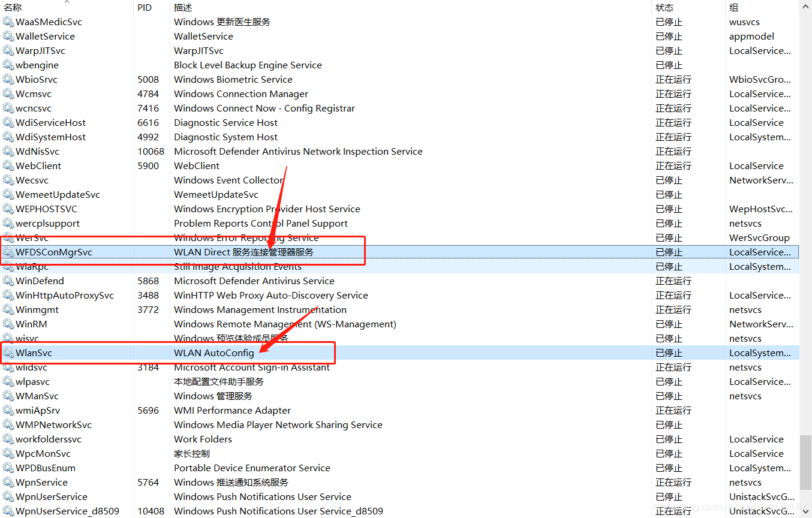Click the icon beside WManSvc

click(x=8, y=396)
